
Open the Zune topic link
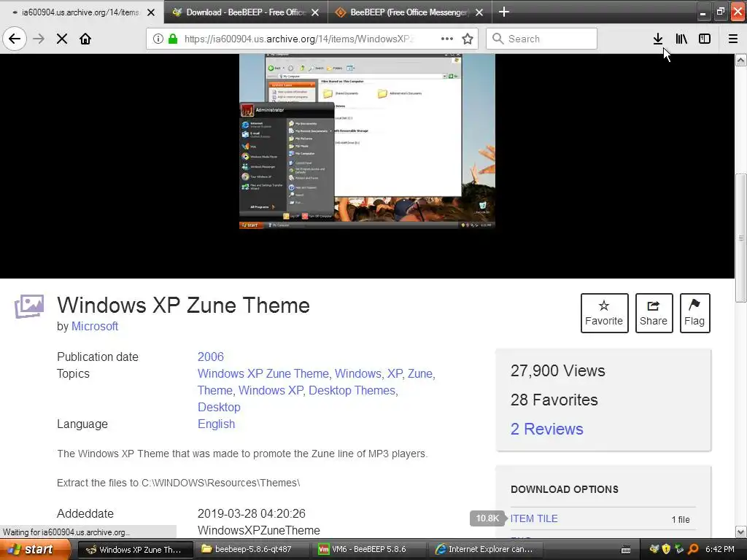tap(419, 373)
